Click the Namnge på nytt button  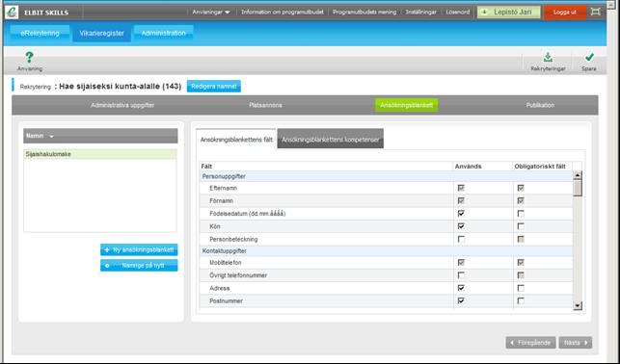[x=139, y=266]
